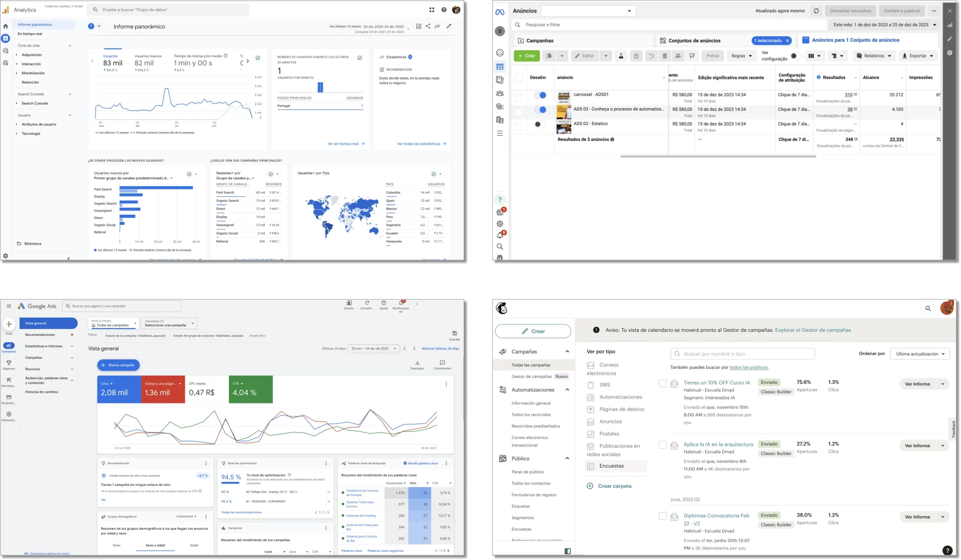Open Mailchimp Última actualización sort dropdown
Screen dimensions: 961x560
coord(920,354)
